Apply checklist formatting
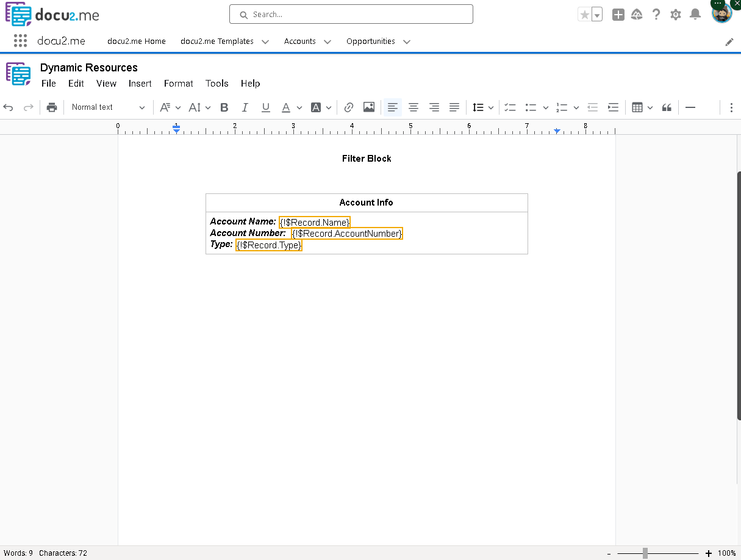Viewport: 741px width, 560px height. [510, 107]
